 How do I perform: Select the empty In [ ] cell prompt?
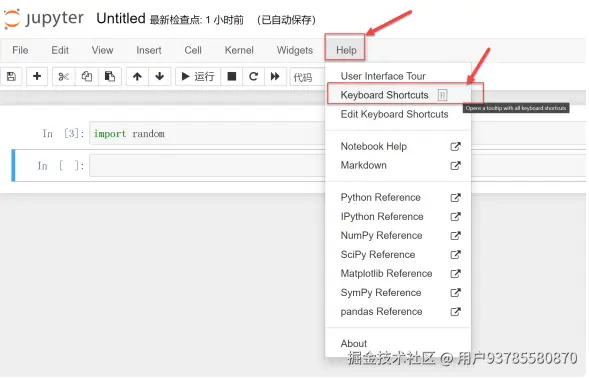(x=60, y=166)
